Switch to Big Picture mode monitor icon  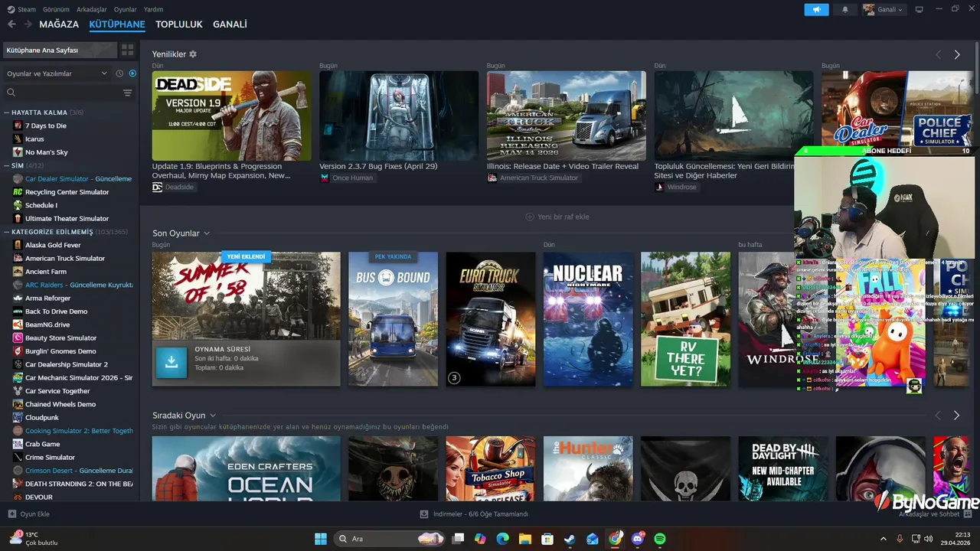point(920,9)
